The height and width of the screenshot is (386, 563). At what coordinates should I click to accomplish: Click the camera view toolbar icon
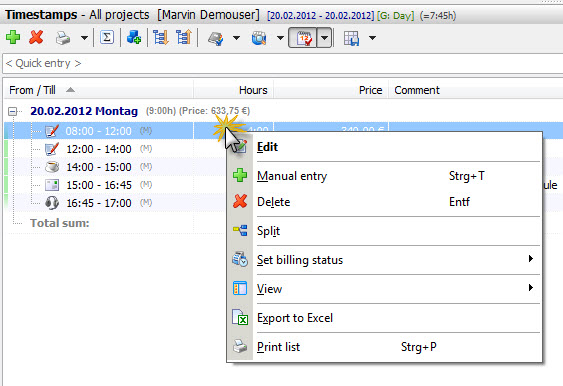[259, 38]
